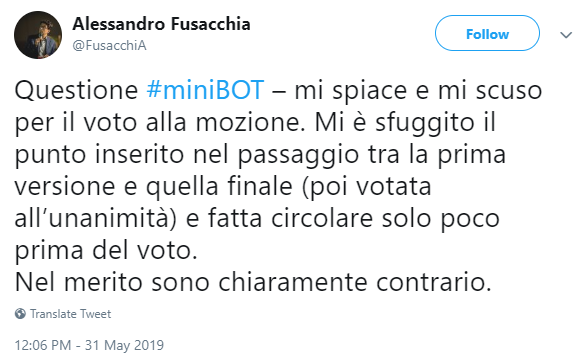Open the #miniBOT hashtag
The width and height of the screenshot is (582, 363).
tap(205, 90)
